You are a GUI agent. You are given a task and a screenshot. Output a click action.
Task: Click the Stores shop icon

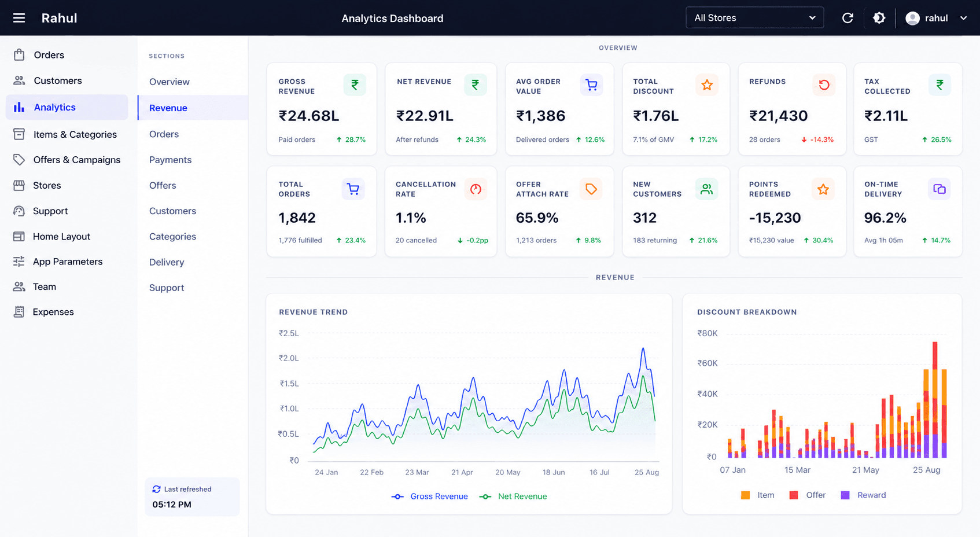click(19, 185)
